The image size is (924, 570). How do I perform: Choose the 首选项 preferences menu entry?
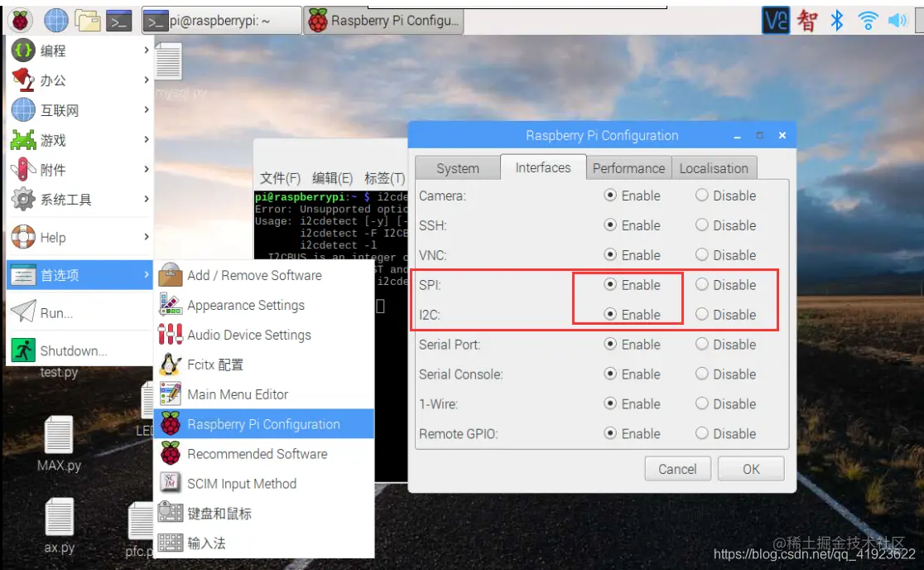tap(79, 275)
